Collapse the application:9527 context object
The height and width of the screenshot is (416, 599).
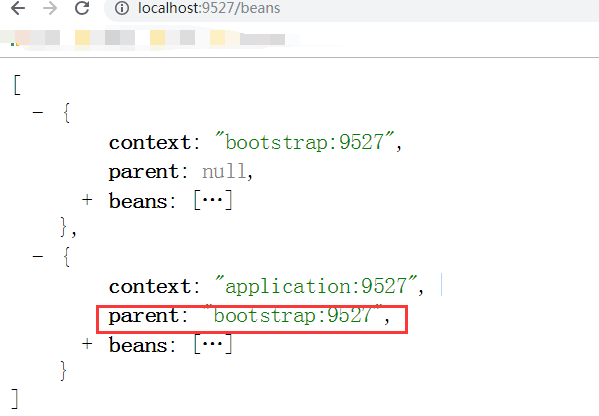(38, 256)
